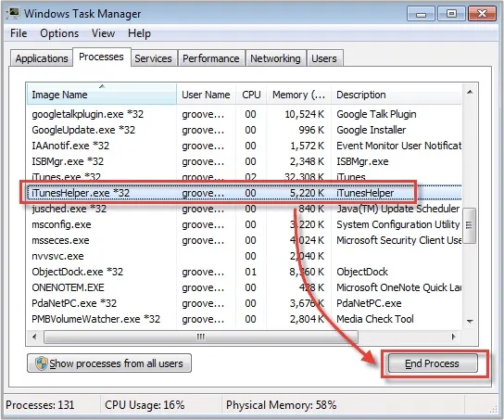This screenshot has width=504, height=420.
Task: Select GoogleUpdate.exe *32 process
Action: (x=245, y=130)
